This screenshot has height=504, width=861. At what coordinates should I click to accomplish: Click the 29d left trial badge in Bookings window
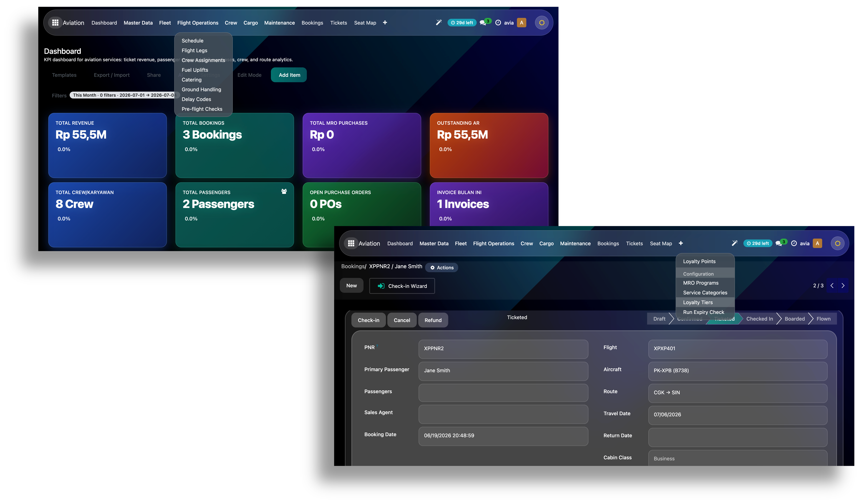pos(758,244)
